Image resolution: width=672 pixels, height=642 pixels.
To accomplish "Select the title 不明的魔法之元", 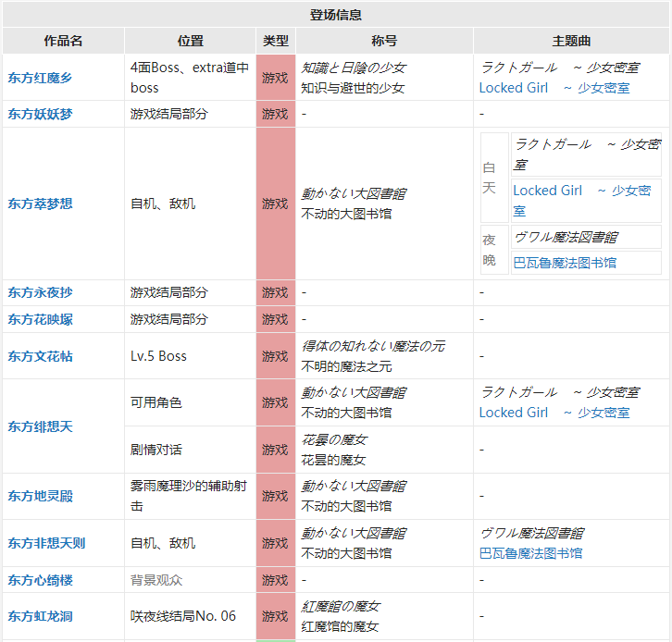I will pyautogui.click(x=346, y=366).
